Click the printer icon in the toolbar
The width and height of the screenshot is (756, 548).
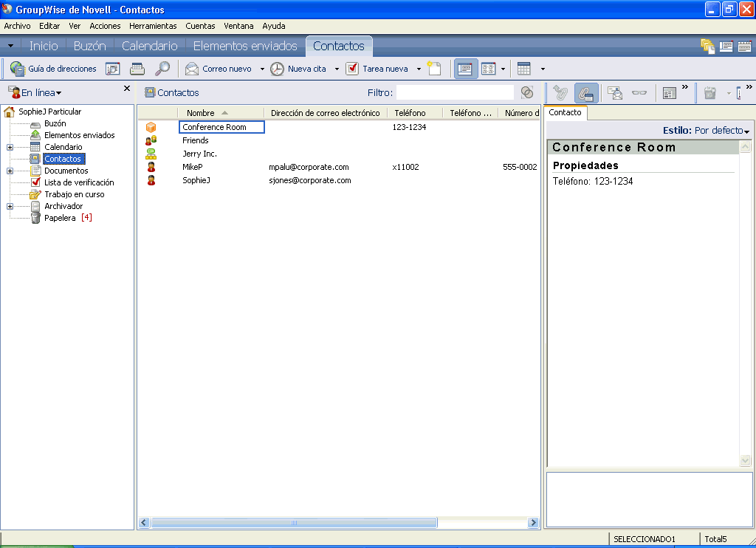click(x=137, y=69)
